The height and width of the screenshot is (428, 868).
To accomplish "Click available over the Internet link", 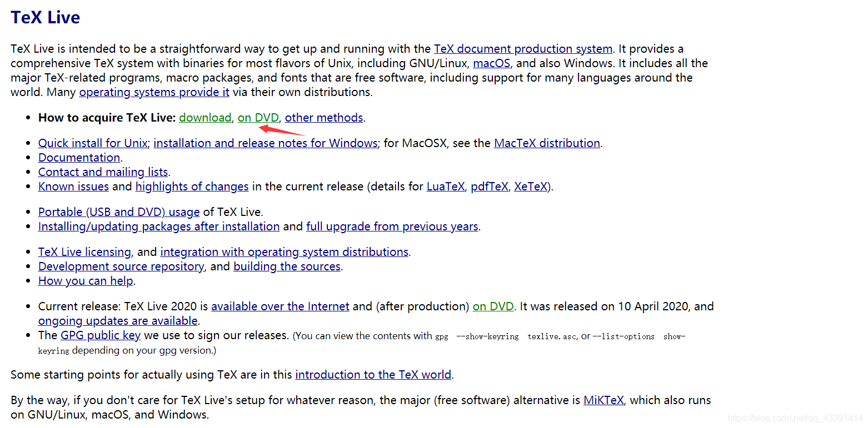I will [280, 306].
